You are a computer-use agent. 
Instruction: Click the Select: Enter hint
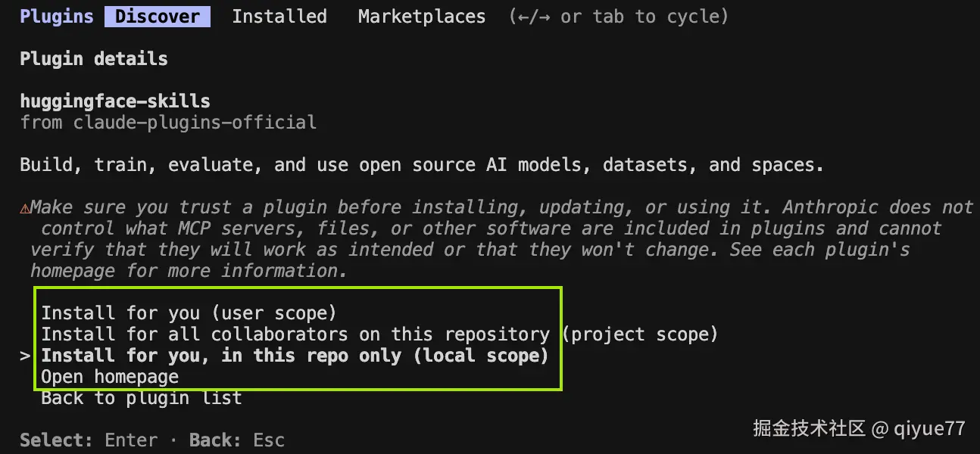[x=89, y=440]
